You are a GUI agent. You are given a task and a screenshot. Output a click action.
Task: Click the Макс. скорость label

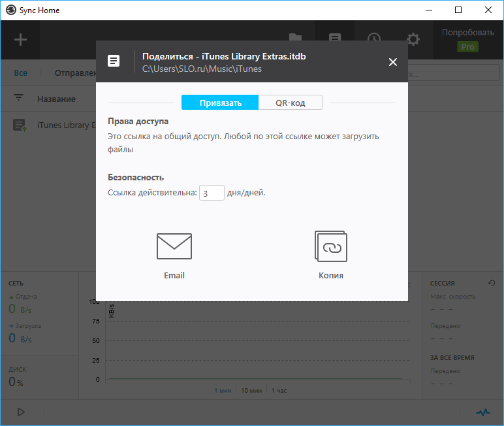tap(452, 297)
